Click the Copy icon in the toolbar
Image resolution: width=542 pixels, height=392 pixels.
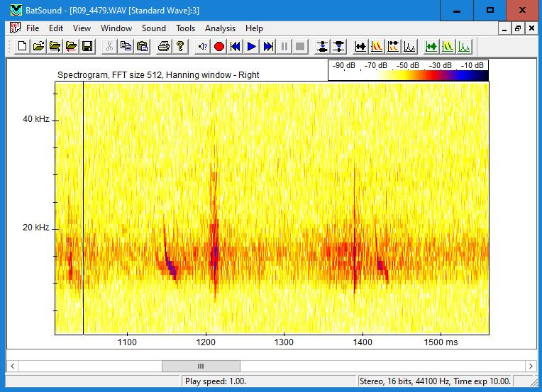pyautogui.click(x=126, y=47)
